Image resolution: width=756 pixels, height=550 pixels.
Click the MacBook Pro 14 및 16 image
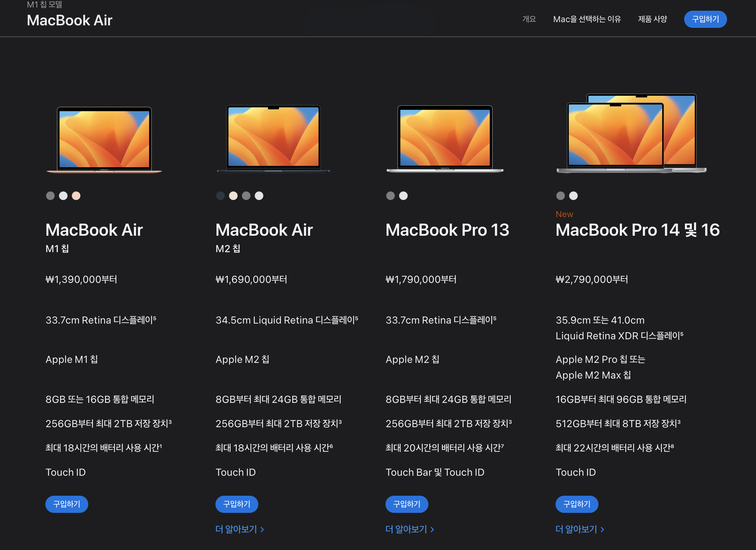click(x=631, y=134)
